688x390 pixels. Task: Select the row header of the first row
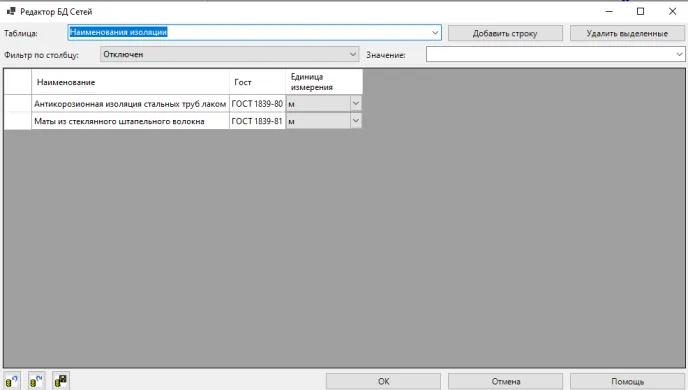coord(18,104)
